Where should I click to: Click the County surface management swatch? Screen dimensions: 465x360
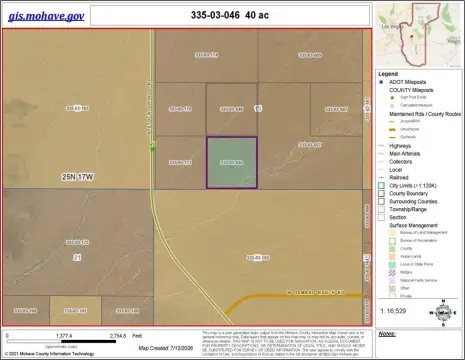click(x=392, y=249)
